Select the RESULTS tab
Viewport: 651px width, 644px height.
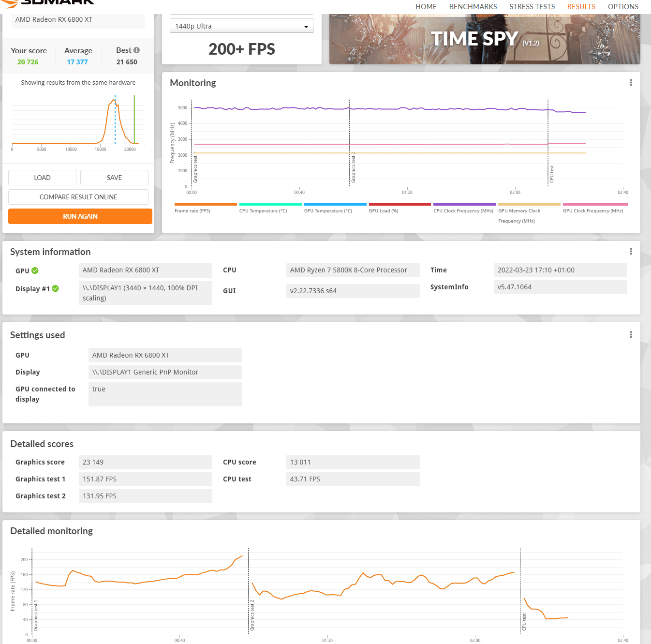coord(581,7)
